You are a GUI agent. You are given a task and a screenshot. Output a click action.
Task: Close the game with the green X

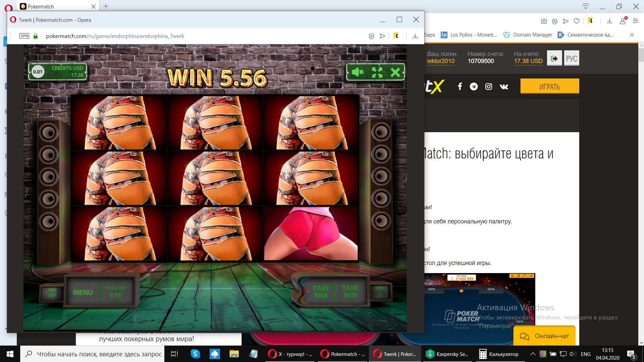(395, 72)
